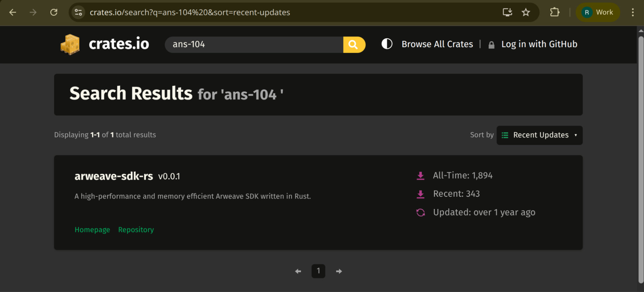Click the list icon in sort dropdown
Image resolution: width=644 pixels, height=292 pixels.
pyautogui.click(x=505, y=135)
